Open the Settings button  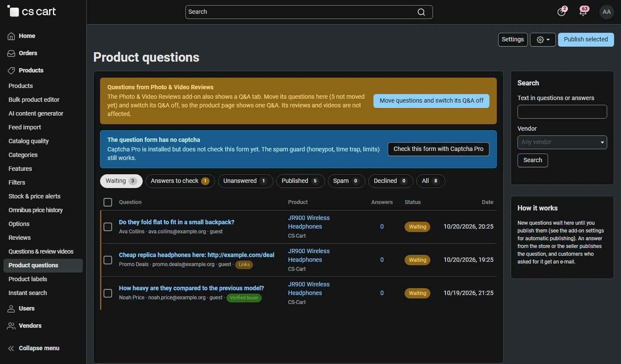tap(513, 40)
